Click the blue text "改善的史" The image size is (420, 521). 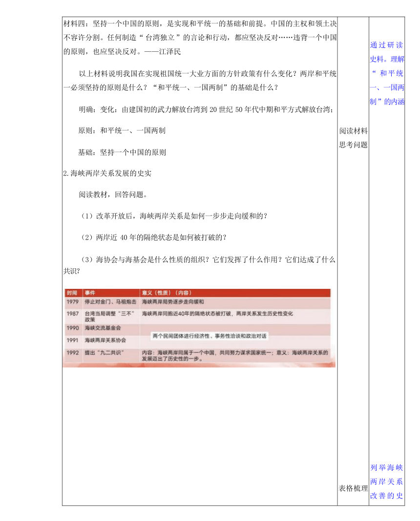(x=387, y=496)
